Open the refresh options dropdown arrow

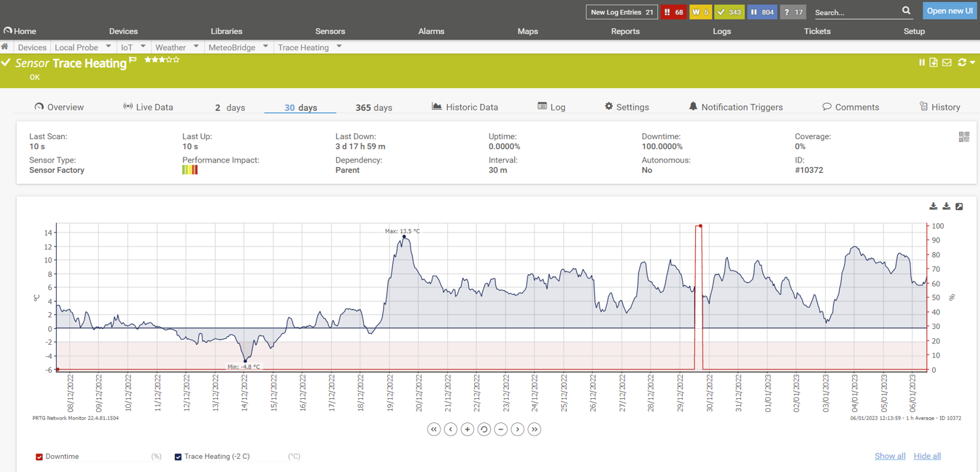[972, 63]
